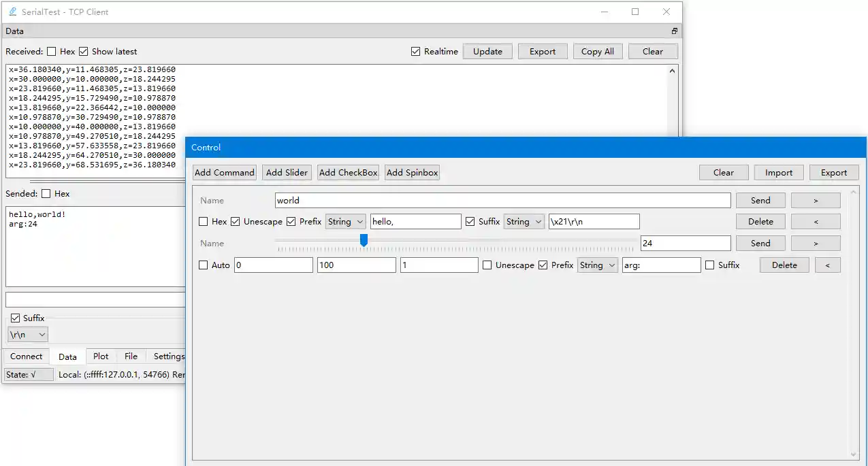The image size is (868, 466).
Task: Click the SerialTest app icon in title bar
Action: [x=12, y=12]
